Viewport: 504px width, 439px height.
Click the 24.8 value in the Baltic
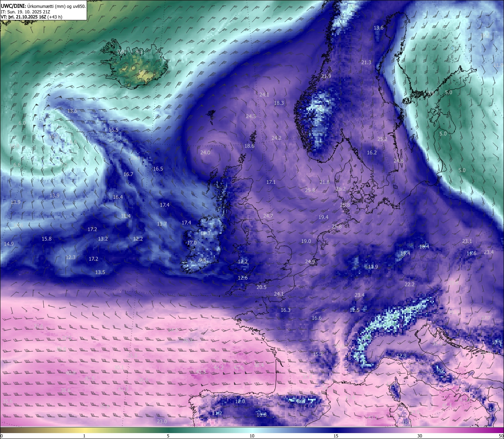click(398, 161)
